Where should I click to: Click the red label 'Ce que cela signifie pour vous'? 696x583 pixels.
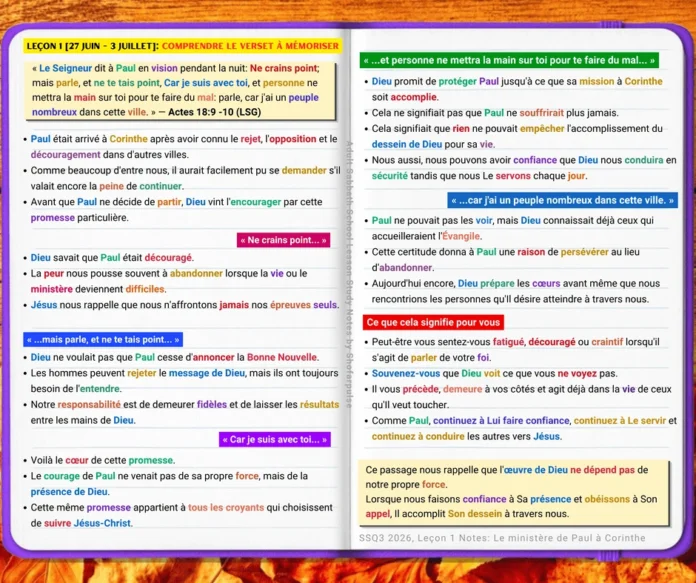[x=433, y=322]
